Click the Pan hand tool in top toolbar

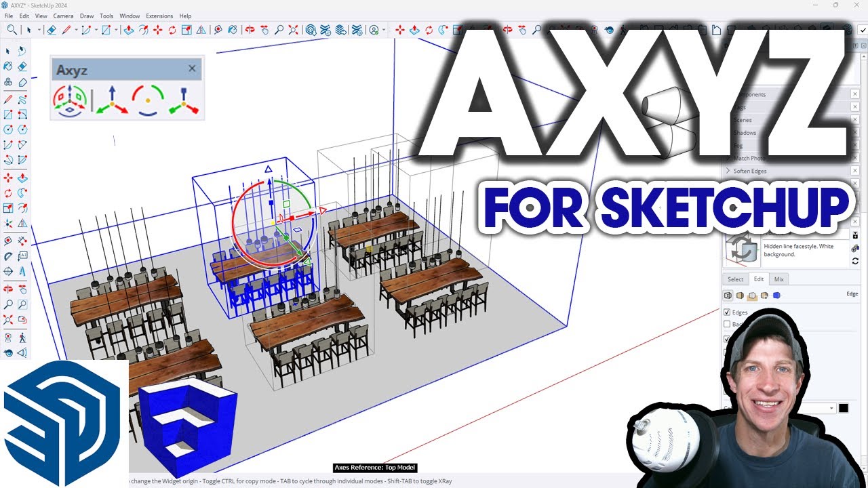click(264, 29)
